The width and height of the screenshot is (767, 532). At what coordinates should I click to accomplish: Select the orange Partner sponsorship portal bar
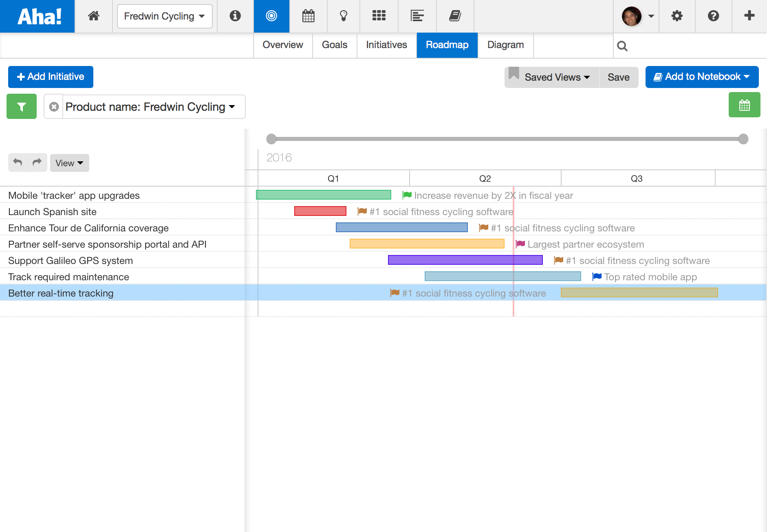[427, 244]
